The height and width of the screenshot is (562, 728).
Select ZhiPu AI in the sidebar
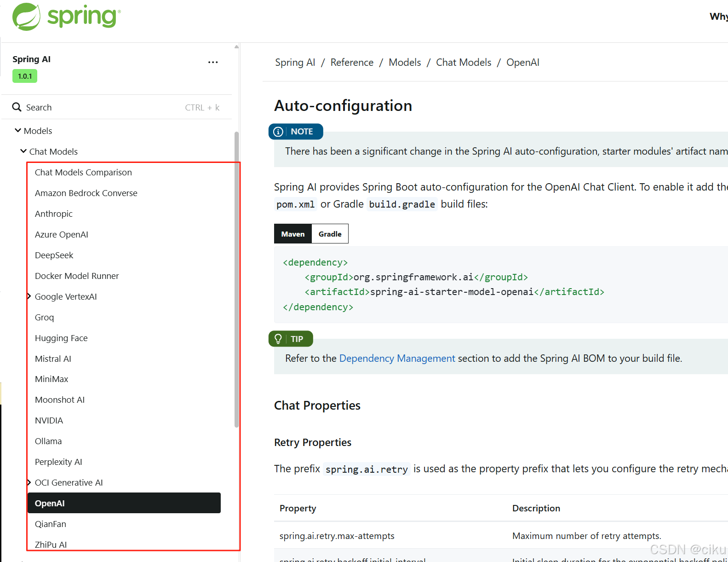pos(51,545)
